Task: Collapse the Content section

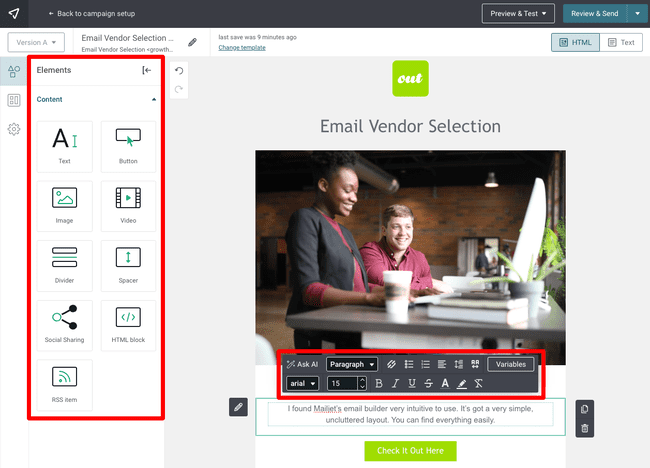Action: tap(153, 100)
